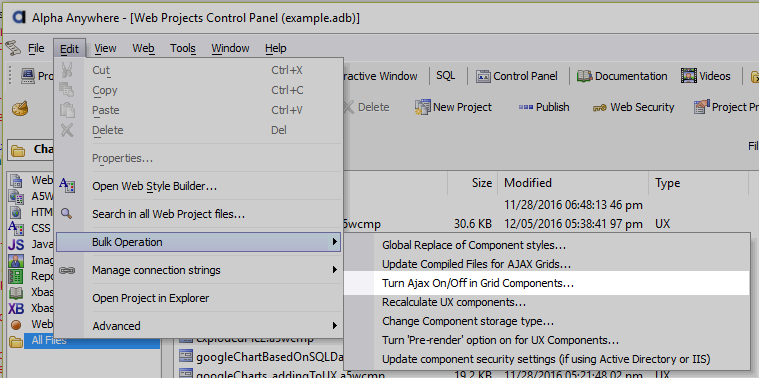The width and height of the screenshot is (759, 378).
Task: Click the Reports category icon in sidebar
Action: point(16,276)
